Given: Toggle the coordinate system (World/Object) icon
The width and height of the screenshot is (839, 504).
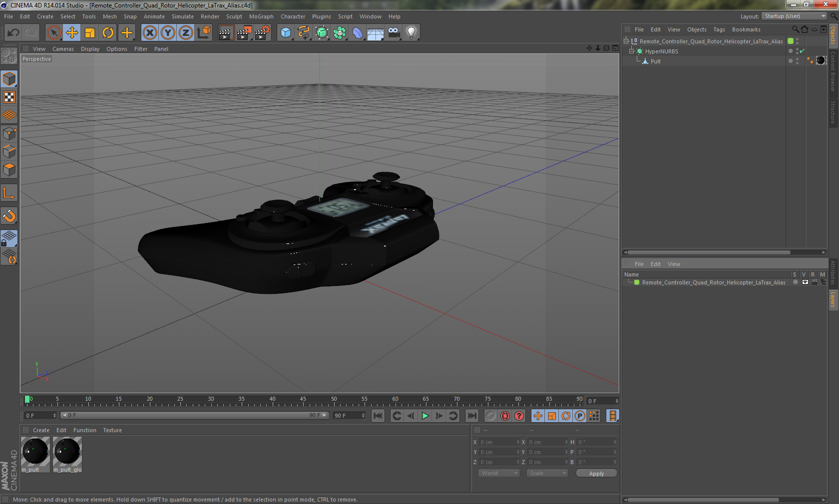Looking at the screenshot, I should coord(204,33).
